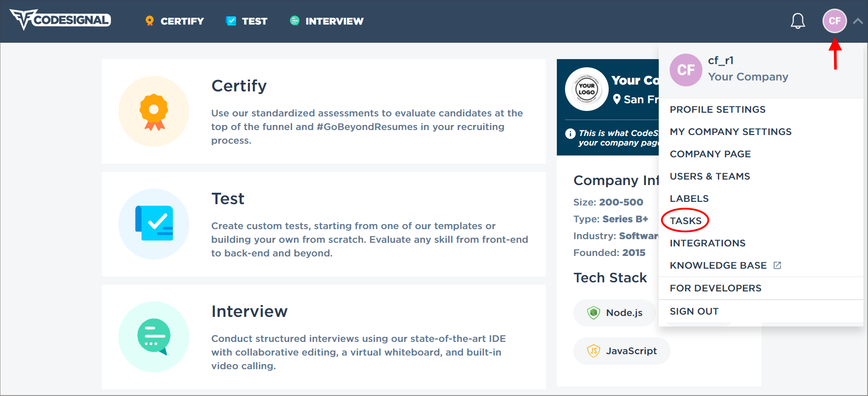
Task: Open Integrations in the user menu
Action: click(707, 243)
